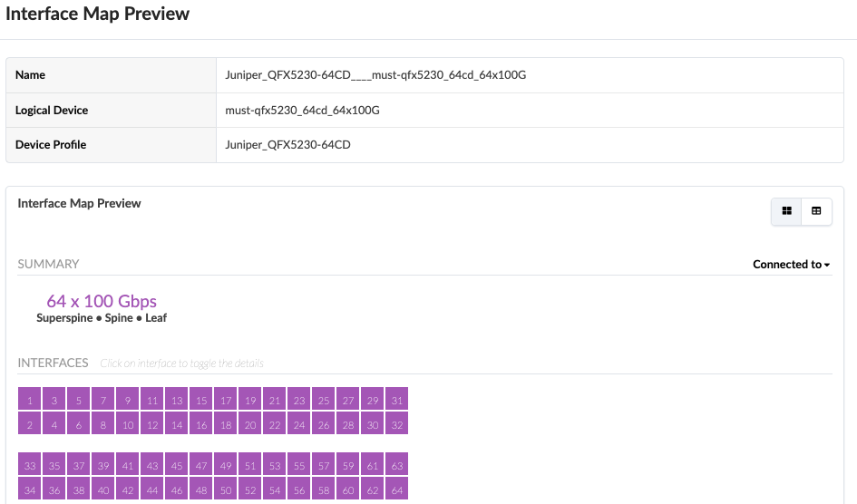Click interface port 63
This screenshot has height=504, width=857.
397,464
